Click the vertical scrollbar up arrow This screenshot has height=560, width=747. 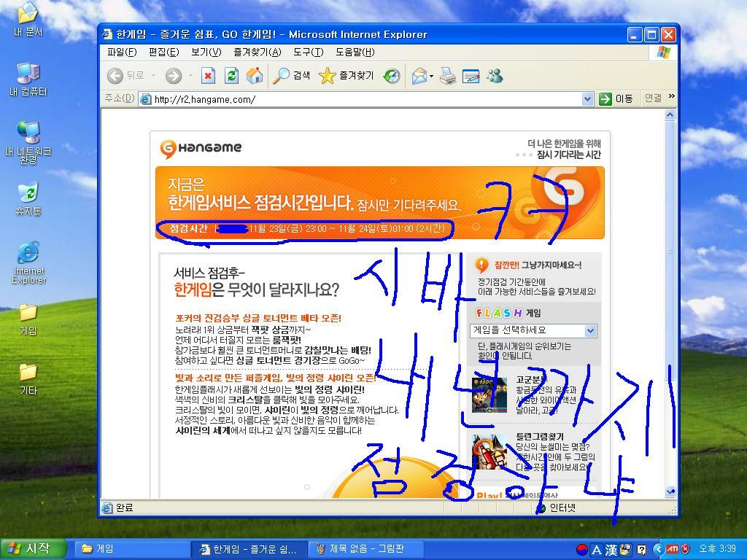click(670, 114)
